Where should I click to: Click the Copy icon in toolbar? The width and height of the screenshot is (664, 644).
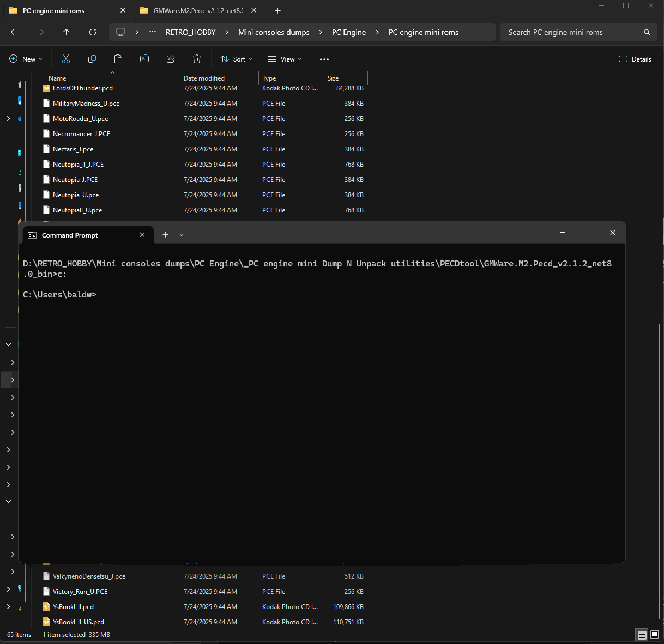[92, 59]
